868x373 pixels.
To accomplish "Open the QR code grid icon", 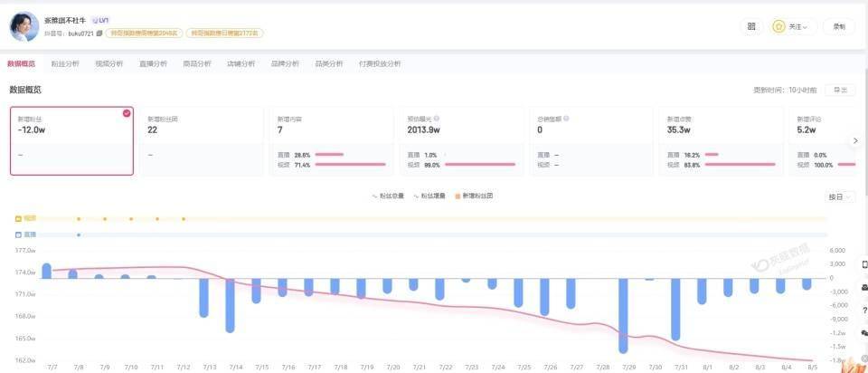I will click(x=751, y=26).
